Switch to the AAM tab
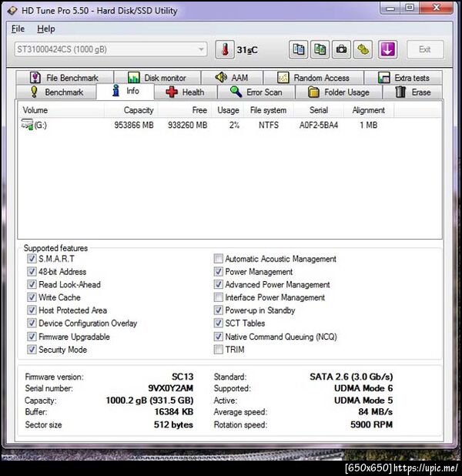 pyautogui.click(x=233, y=78)
